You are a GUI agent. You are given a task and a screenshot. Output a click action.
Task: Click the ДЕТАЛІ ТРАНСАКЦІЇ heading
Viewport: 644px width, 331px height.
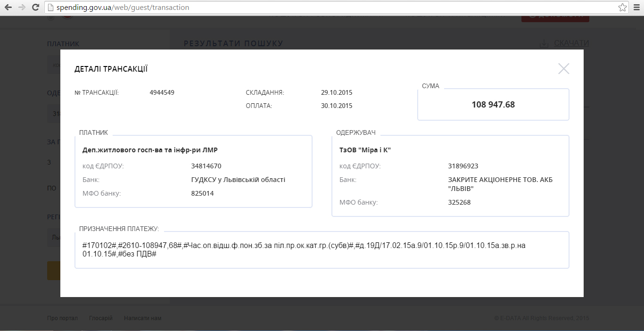click(111, 69)
